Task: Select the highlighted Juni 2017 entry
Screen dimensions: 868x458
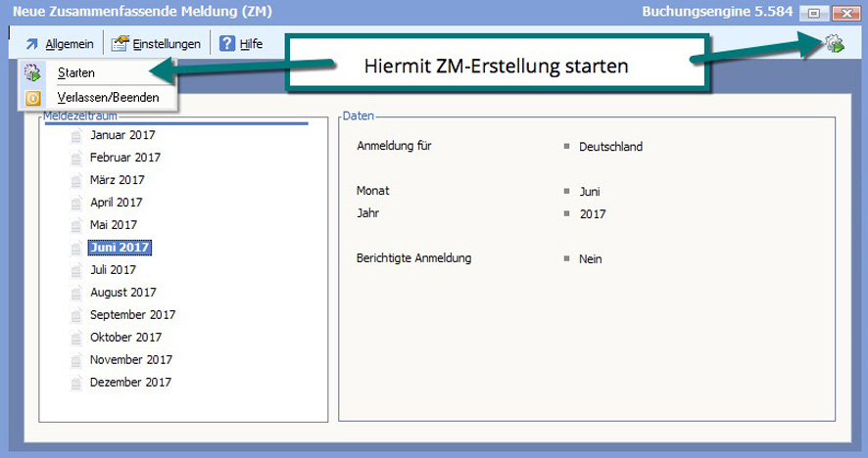Action: tap(120, 248)
